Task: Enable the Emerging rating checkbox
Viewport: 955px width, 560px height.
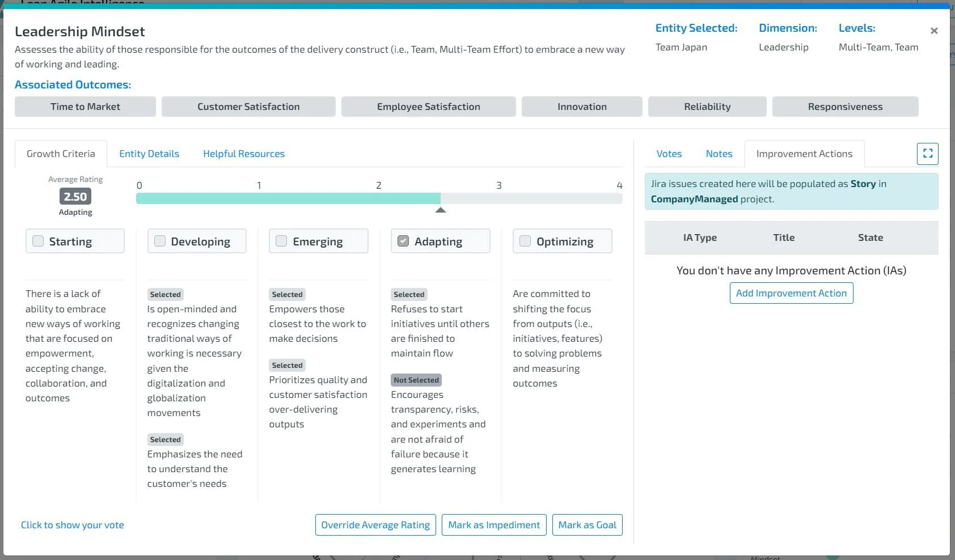Action: tap(281, 241)
